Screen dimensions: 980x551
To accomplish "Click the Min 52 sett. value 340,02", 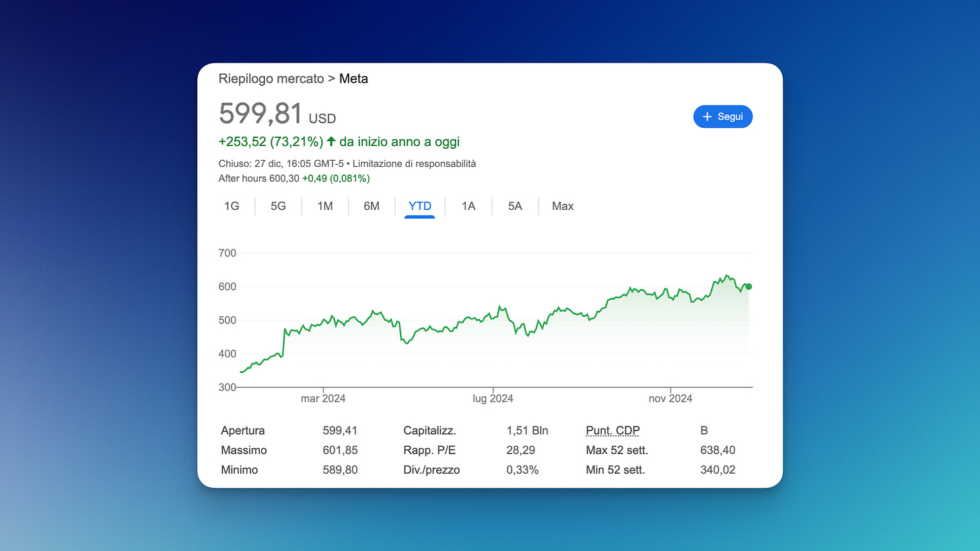I will pos(717,470).
